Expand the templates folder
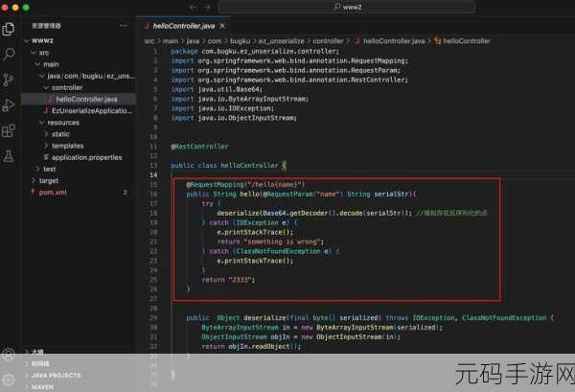 tap(67, 146)
